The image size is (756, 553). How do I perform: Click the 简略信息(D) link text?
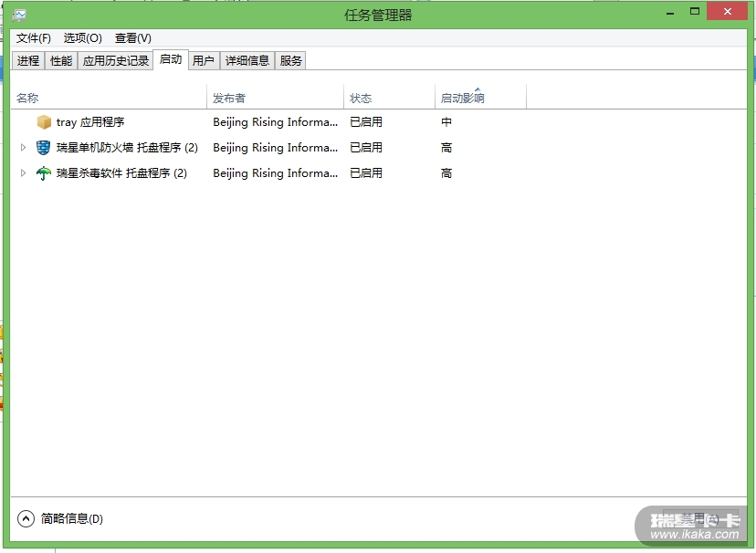point(72,519)
